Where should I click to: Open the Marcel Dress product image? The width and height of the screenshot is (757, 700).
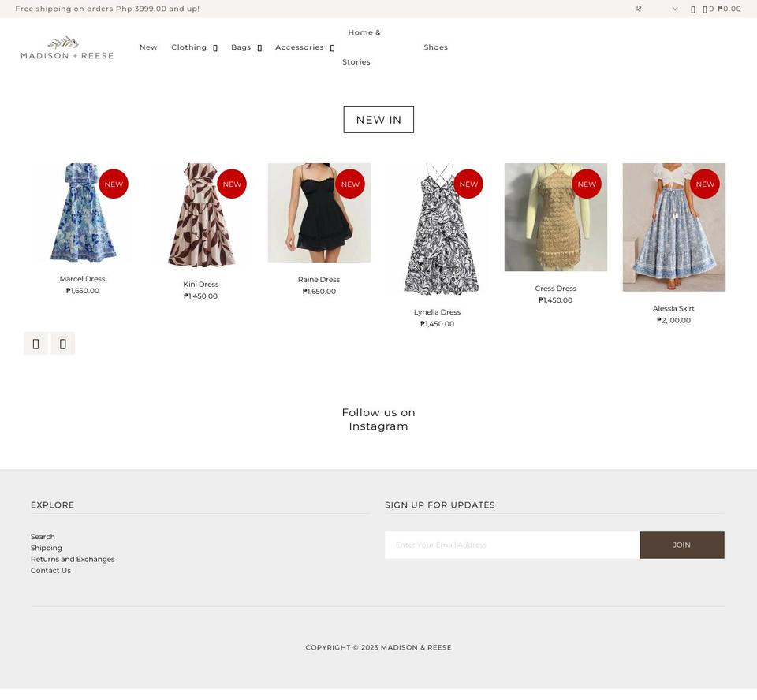(x=83, y=212)
